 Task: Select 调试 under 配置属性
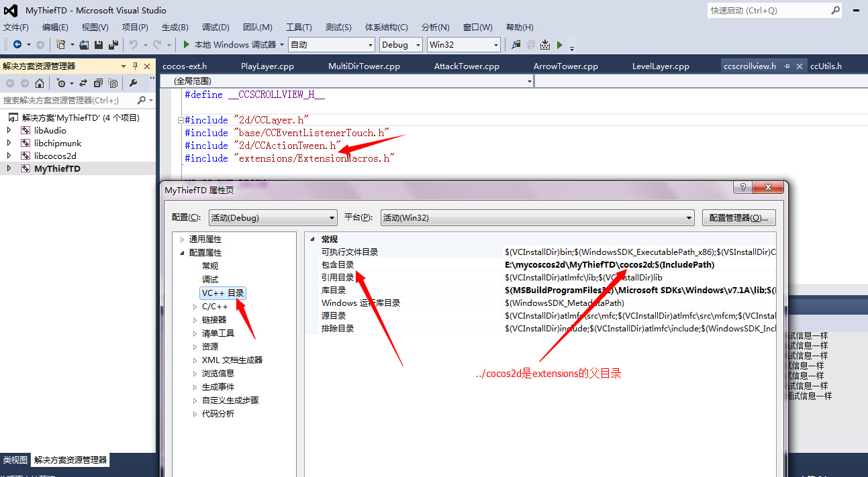pos(210,280)
